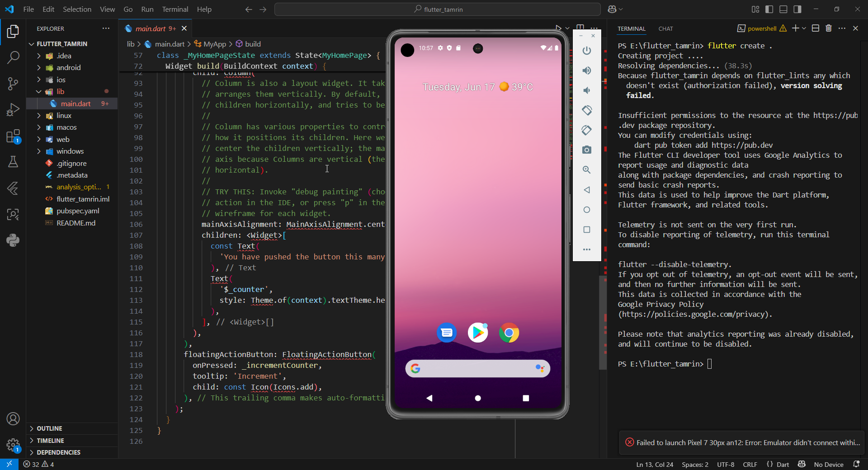Increase the emulator volume

coord(586,70)
